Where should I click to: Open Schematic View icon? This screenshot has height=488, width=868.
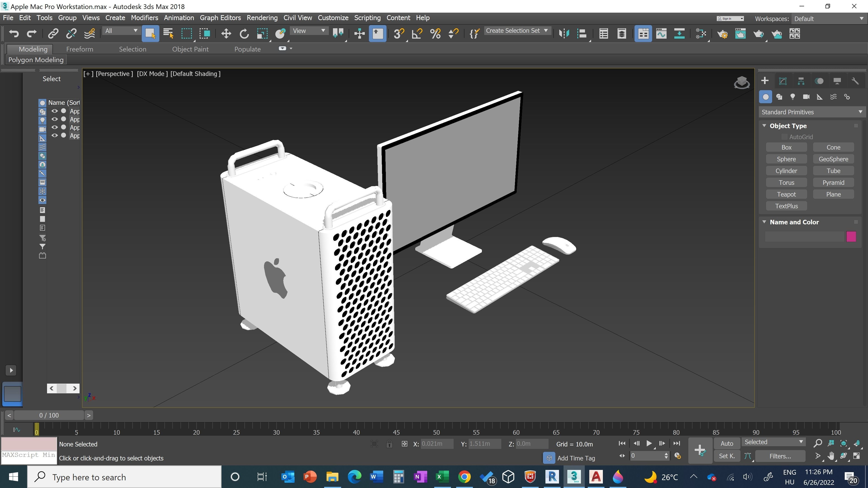click(701, 34)
